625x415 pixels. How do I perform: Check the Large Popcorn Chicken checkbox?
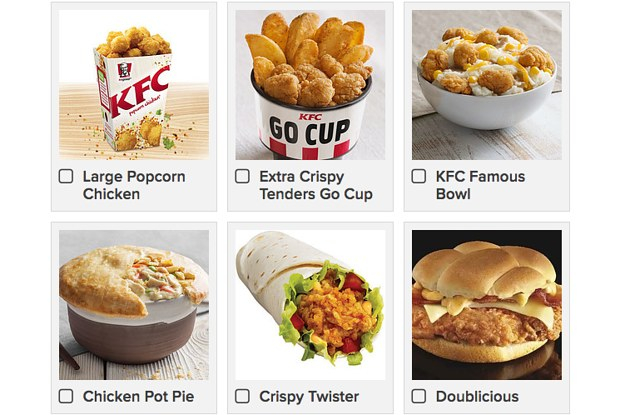pos(66,176)
